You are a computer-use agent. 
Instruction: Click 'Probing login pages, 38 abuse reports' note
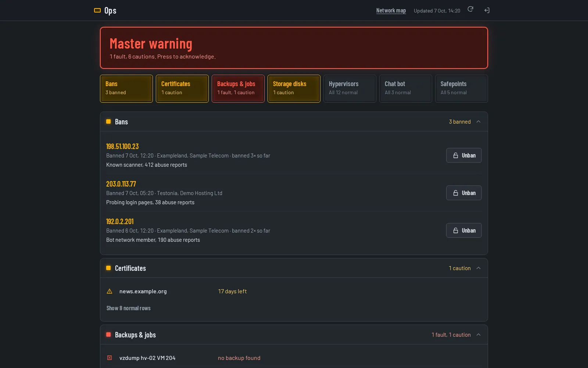click(150, 202)
